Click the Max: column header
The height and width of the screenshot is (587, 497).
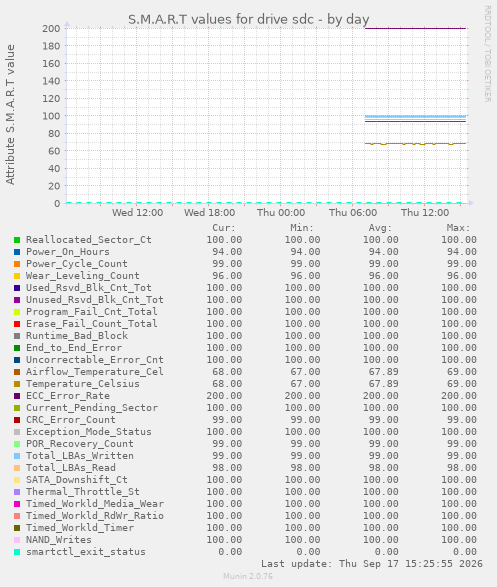[458, 228]
